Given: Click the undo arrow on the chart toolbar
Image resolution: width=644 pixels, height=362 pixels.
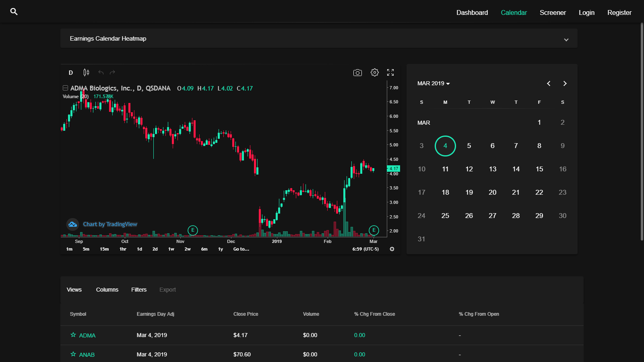Looking at the screenshot, I should (100, 72).
